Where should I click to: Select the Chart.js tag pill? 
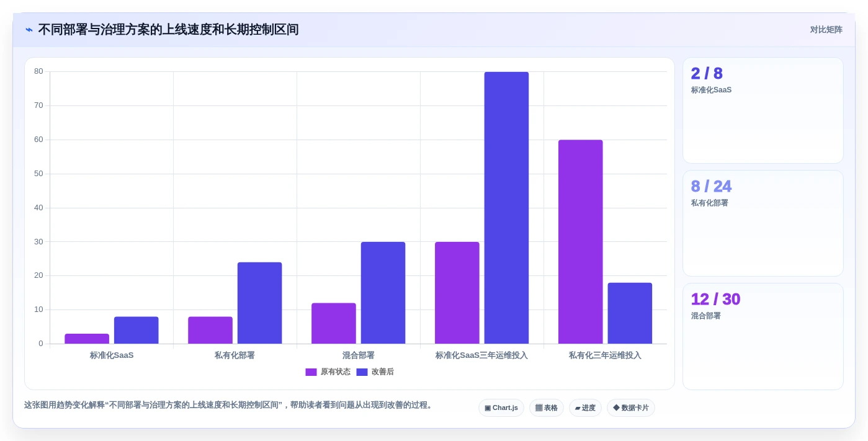501,408
